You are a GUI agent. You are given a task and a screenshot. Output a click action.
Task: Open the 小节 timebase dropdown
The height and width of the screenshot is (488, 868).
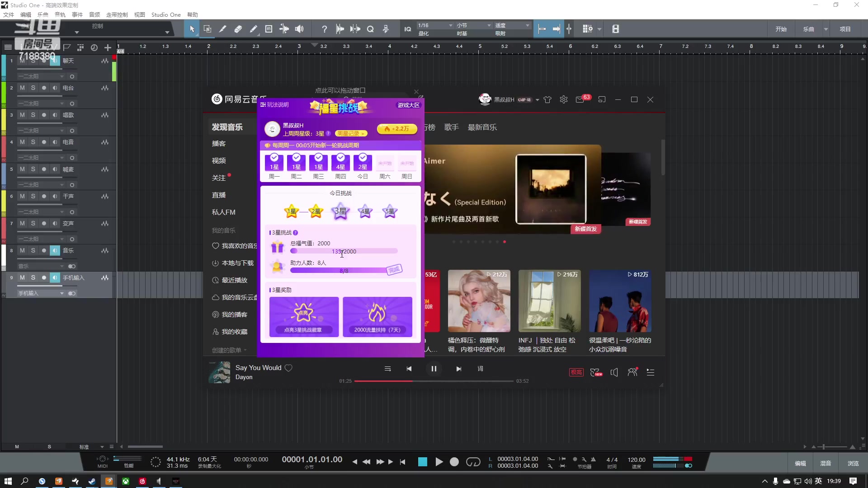pos(473,25)
